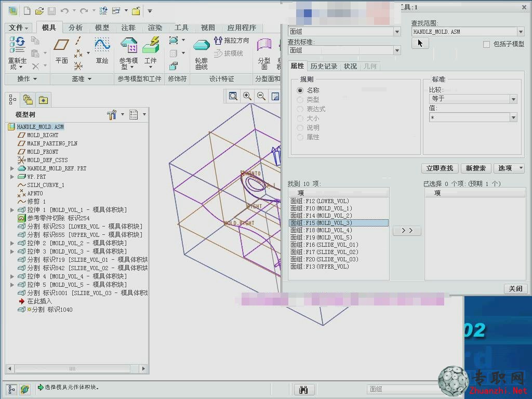Click the New file icon
Image resolution: width=532 pixels, height=399 pixels.
(27, 11)
